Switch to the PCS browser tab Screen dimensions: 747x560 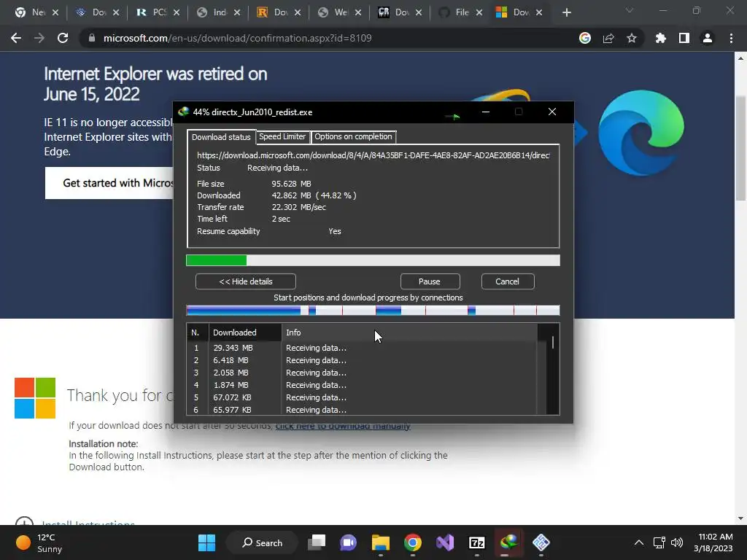coord(159,12)
